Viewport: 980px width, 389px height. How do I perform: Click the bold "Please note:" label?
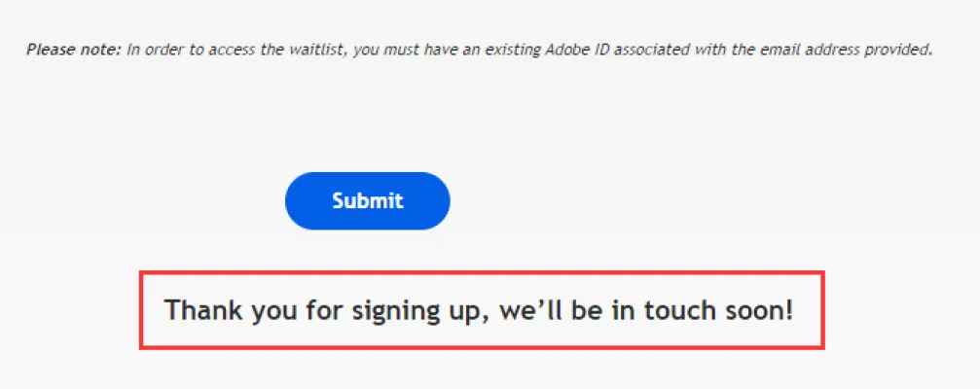coord(74,50)
